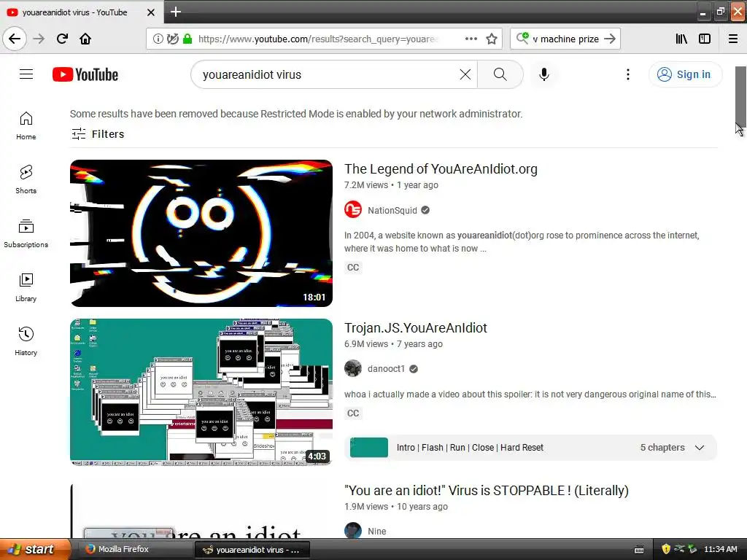This screenshot has width=747, height=560.
Task: Open History in YouTube sidebar
Action: click(26, 341)
